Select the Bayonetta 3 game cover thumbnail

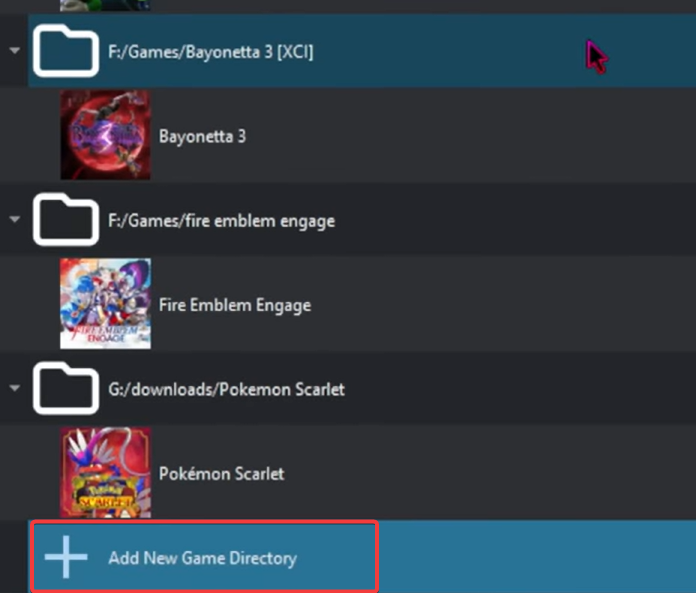pyautogui.click(x=105, y=135)
